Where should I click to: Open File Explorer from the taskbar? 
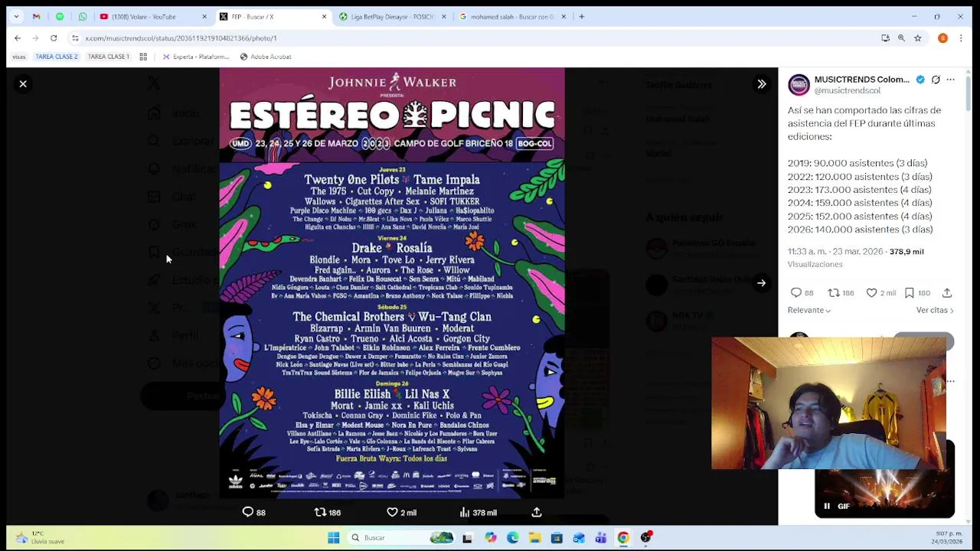pyautogui.click(x=534, y=538)
